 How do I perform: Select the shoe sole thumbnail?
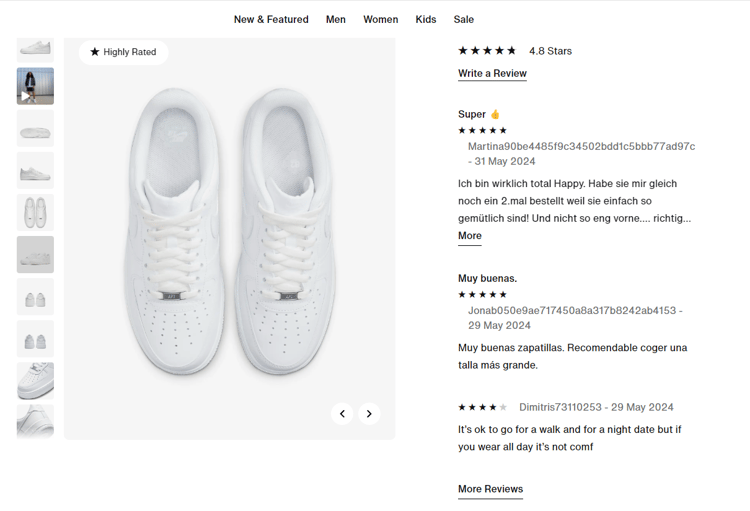[35, 129]
